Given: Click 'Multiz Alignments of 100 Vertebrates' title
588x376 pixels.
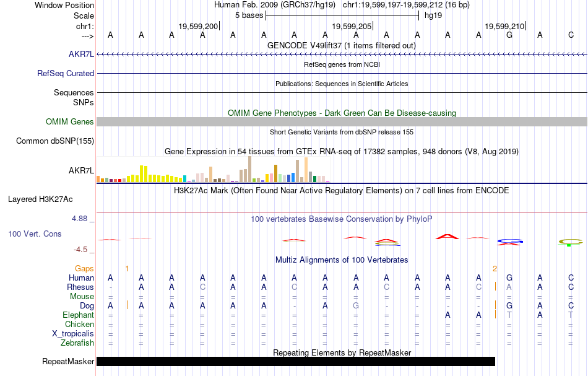Looking at the screenshot, I should (x=342, y=260).
